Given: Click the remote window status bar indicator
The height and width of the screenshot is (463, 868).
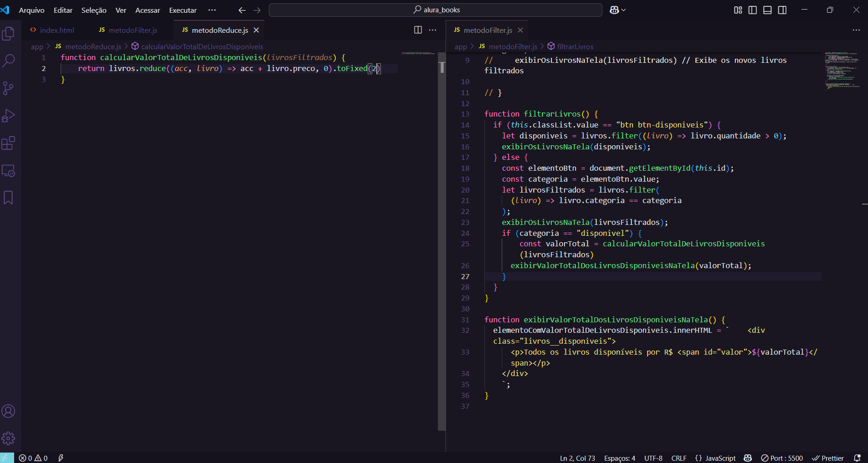Looking at the screenshot, I should point(6,458).
